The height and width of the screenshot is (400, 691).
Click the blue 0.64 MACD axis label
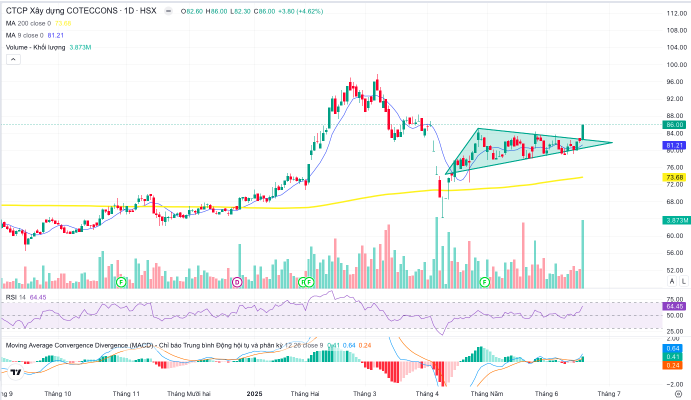[673, 348]
